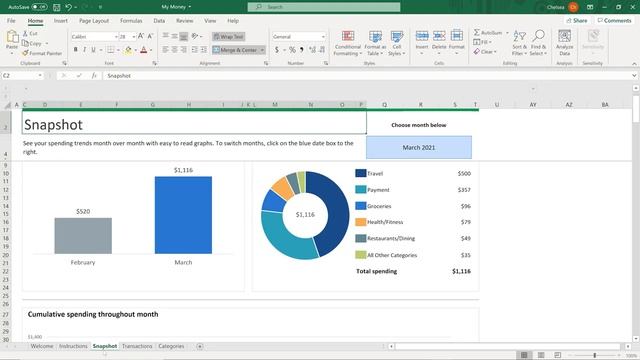Open Cell Styles gallery
This screenshot has height=360, width=640.
397,43
